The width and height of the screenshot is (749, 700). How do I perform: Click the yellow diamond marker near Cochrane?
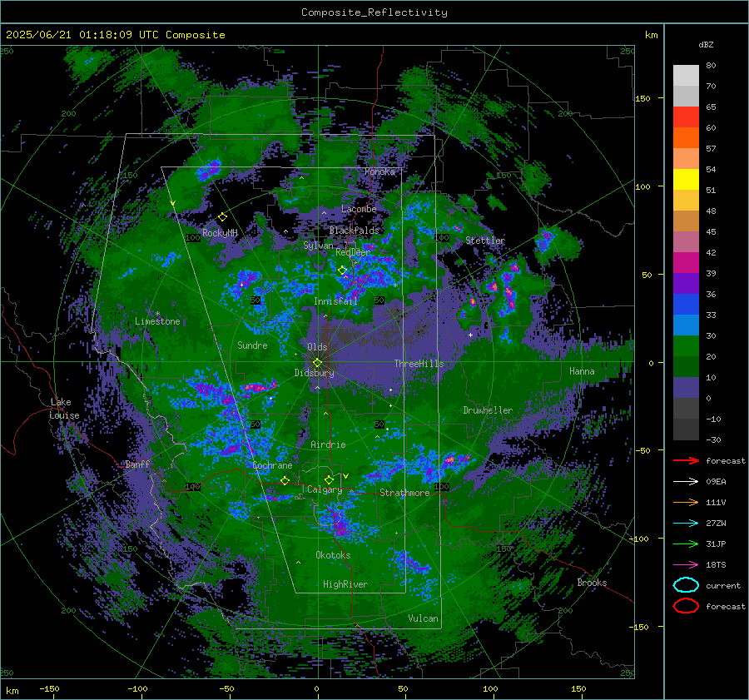285,480
